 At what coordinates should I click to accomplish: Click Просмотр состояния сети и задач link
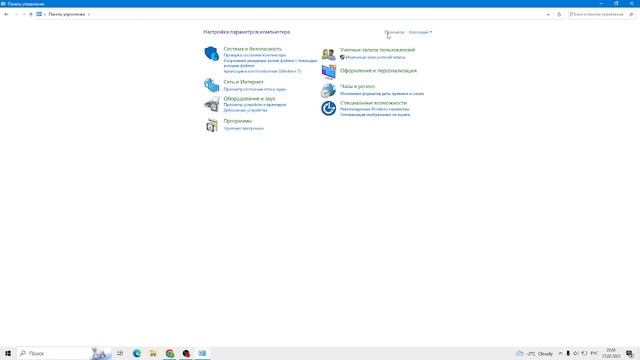coord(255,89)
